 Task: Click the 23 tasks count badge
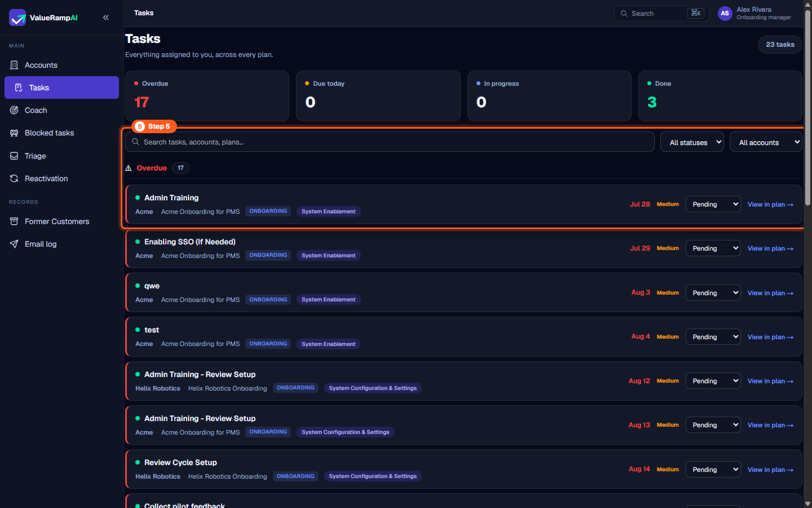click(x=780, y=45)
